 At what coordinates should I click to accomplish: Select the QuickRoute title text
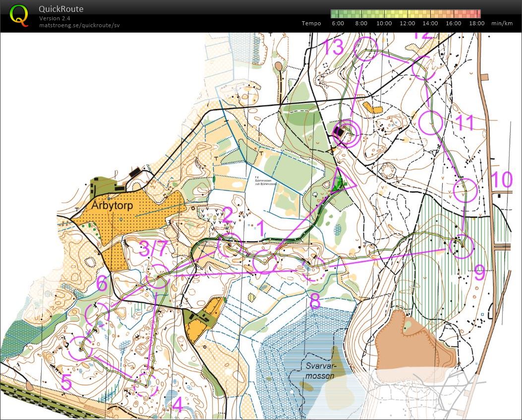tap(61, 9)
